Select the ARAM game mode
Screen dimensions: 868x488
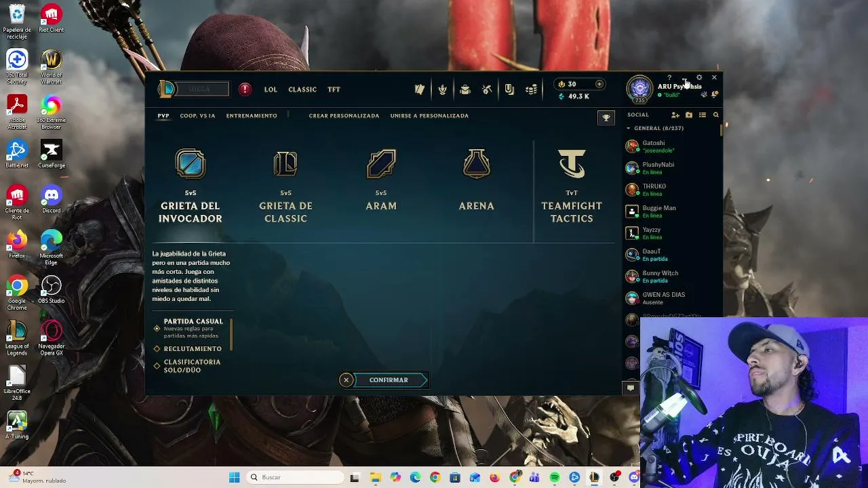point(381,180)
